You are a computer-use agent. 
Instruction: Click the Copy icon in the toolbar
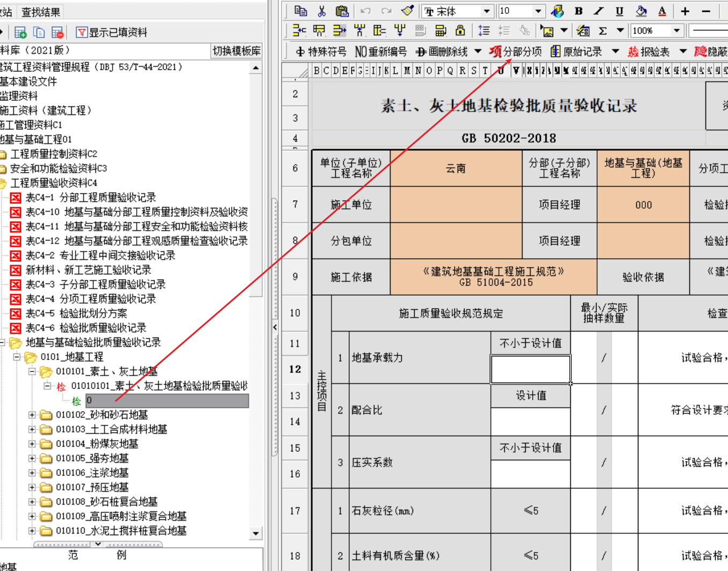pyautogui.click(x=300, y=11)
